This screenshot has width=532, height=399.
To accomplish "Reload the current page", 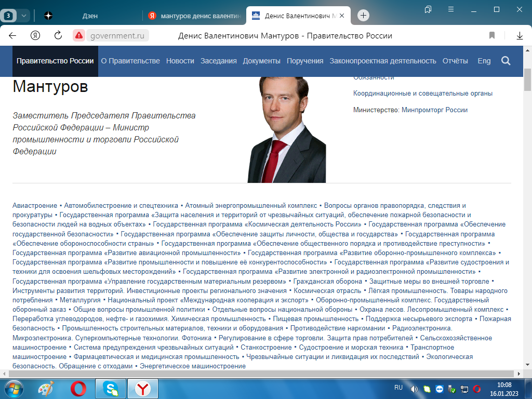I will (x=57, y=36).
